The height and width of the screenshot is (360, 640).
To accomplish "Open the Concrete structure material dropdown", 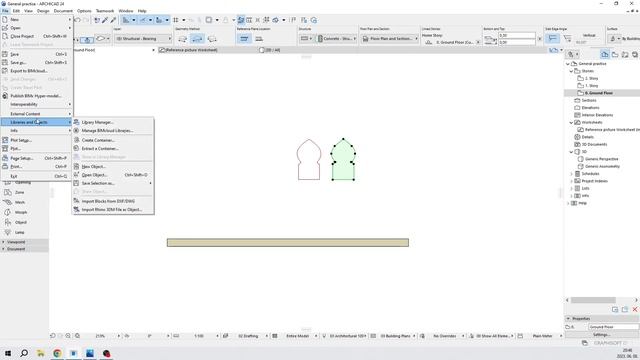I will coord(337,39).
